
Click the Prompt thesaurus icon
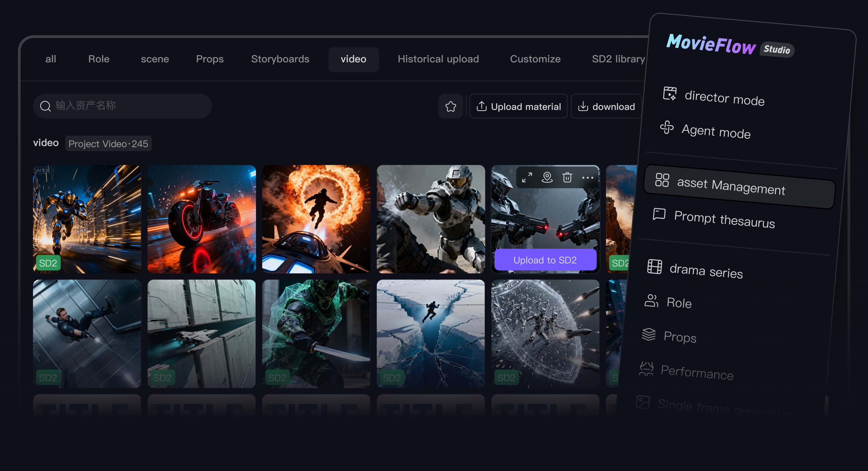[659, 214]
